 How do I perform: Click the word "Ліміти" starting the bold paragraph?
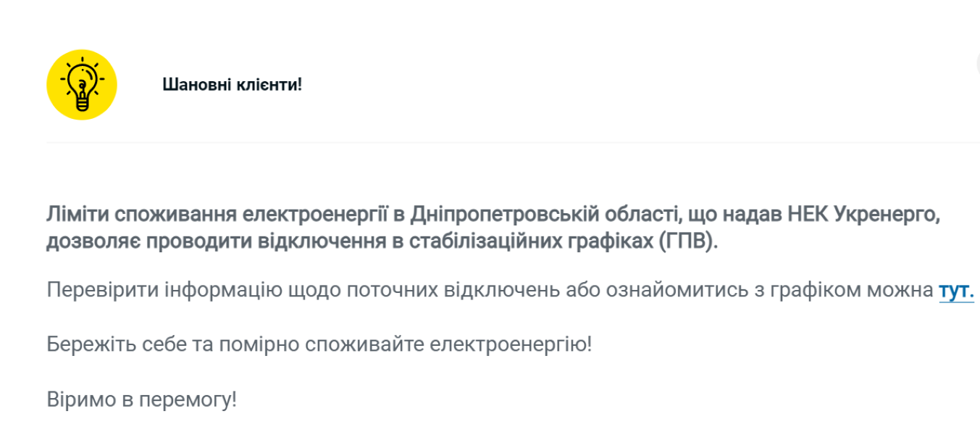(78, 215)
